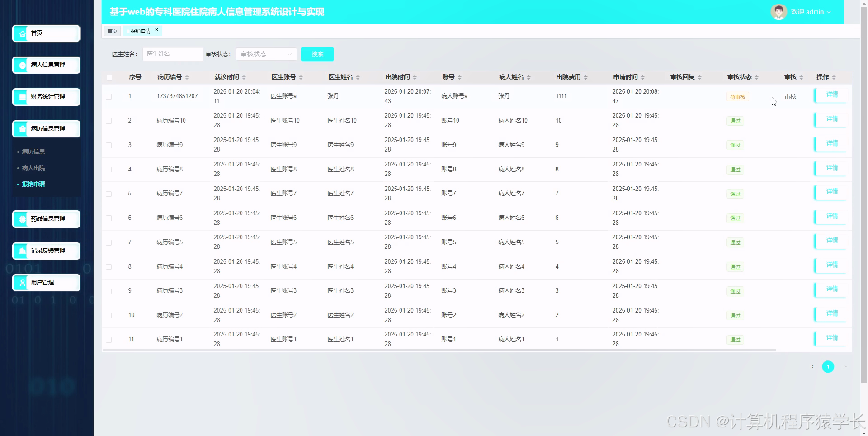Collapse the 病历信息管理 menu
Screen dimensions: 868x436
coord(46,129)
